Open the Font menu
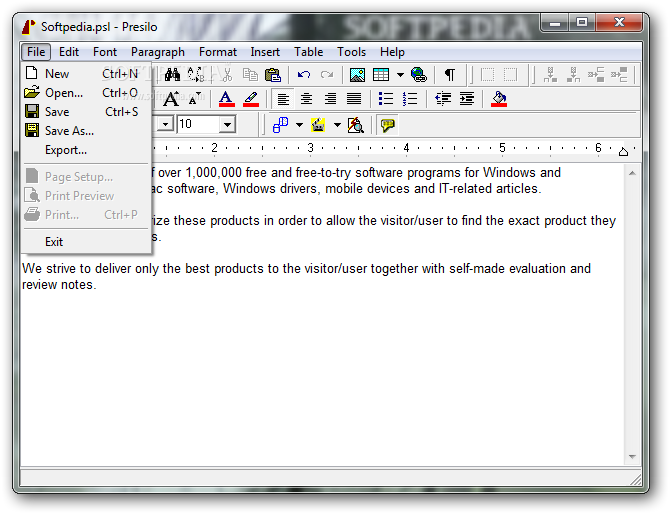The width and height of the screenshot is (670, 514). coord(105,52)
